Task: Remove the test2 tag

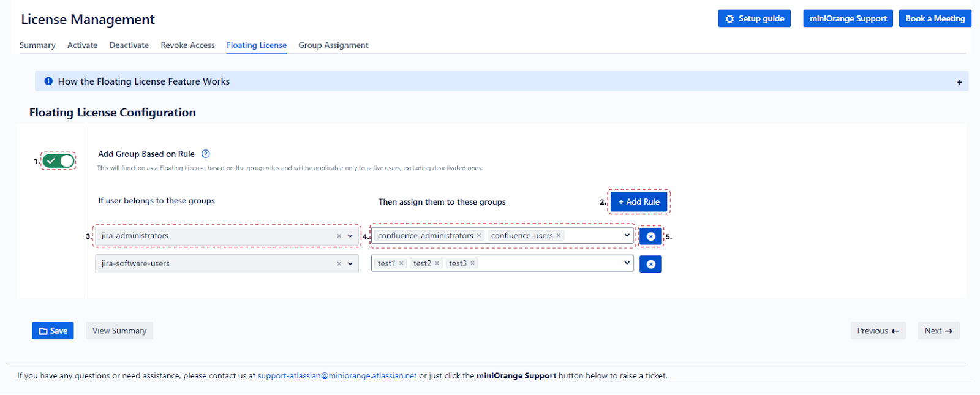Action: [x=437, y=263]
